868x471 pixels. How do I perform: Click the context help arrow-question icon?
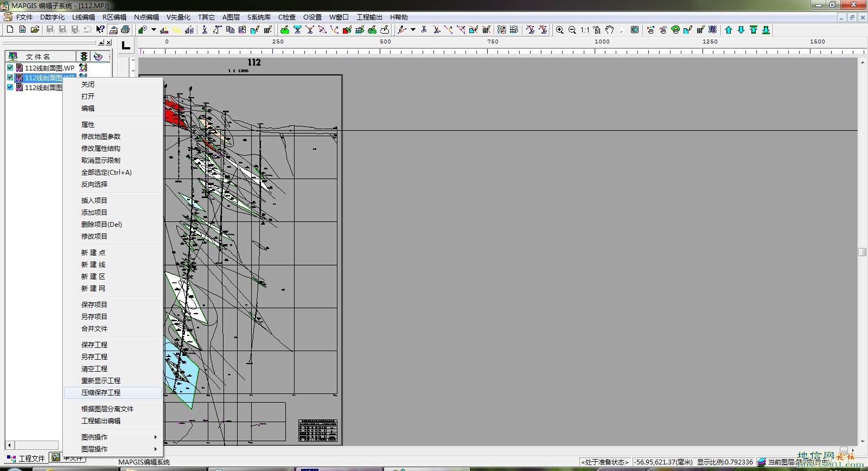coord(100,30)
